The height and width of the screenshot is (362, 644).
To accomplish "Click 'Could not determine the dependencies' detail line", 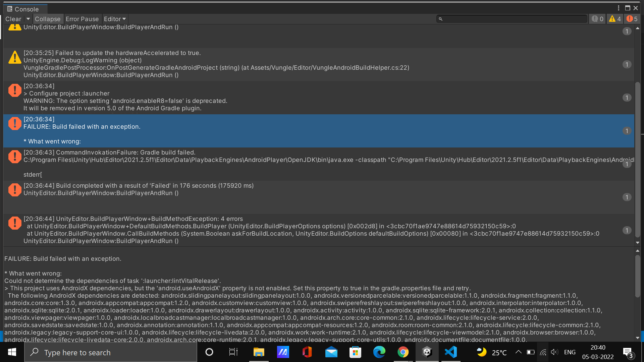I will [113, 281].
